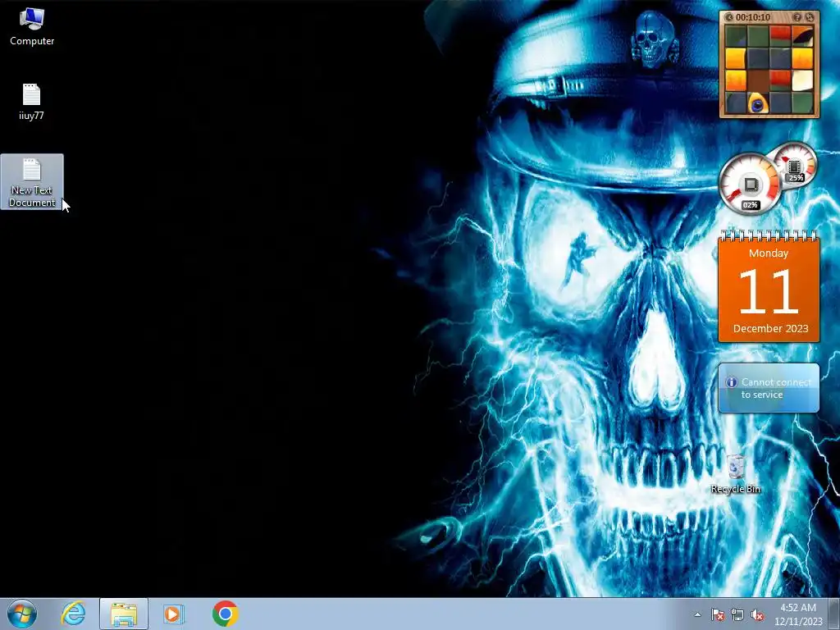This screenshot has height=630, width=840.
Task: Select the Computer desktop icon
Action: pyautogui.click(x=32, y=27)
